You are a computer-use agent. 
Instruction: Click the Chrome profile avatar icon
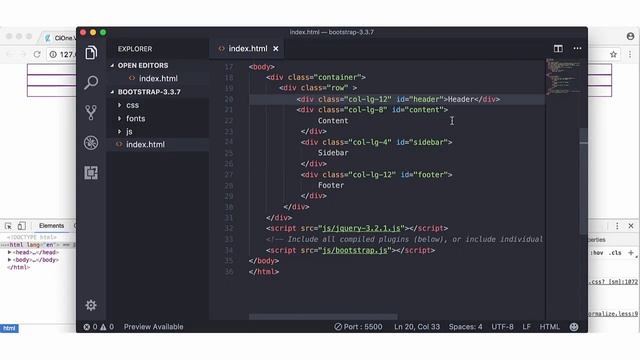[630, 36]
